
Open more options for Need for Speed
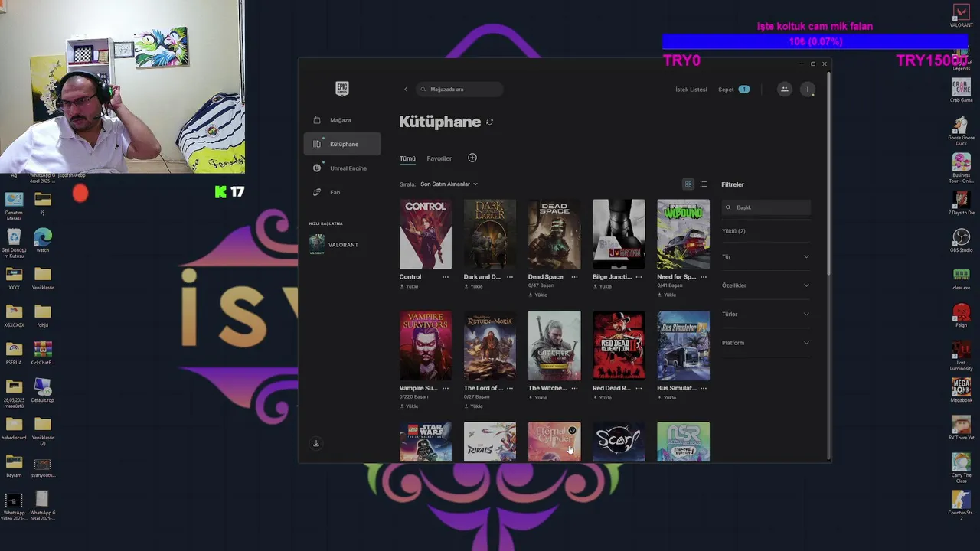coord(703,277)
